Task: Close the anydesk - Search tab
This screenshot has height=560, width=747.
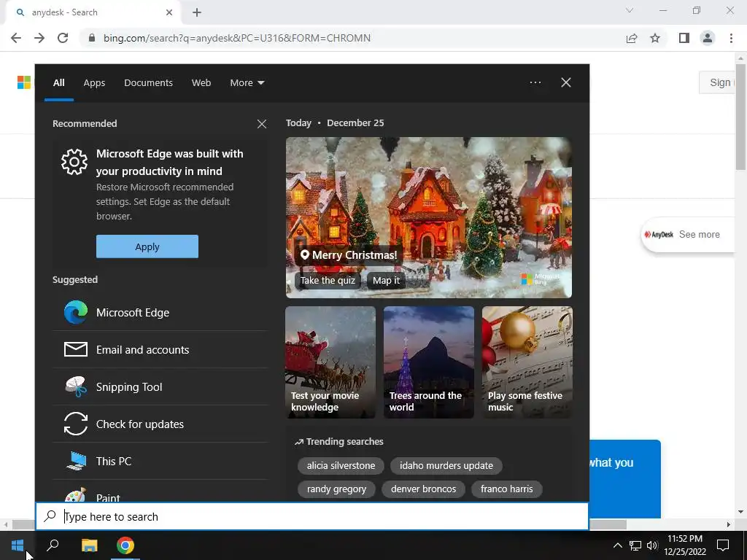Action: tap(169, 12)
